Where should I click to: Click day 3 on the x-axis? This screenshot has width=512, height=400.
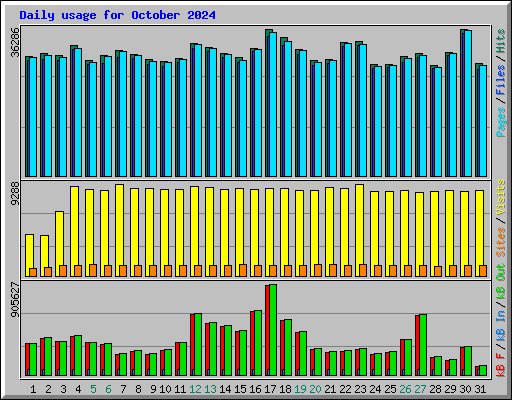[63, 389]
